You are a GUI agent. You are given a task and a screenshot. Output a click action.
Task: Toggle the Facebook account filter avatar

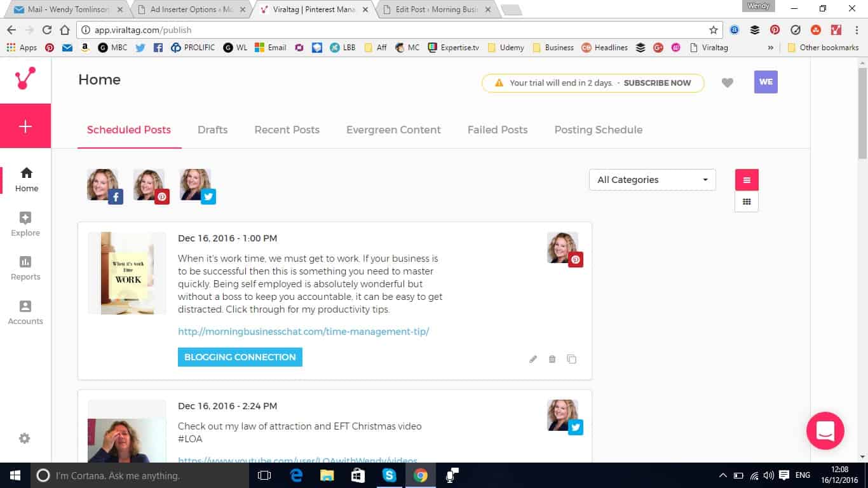(104, 186)
